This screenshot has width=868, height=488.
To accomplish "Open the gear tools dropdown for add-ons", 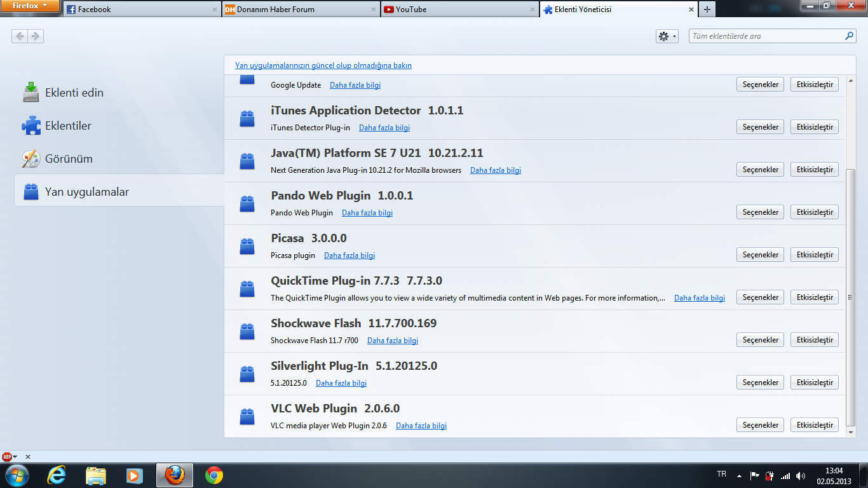I will 667,36.
